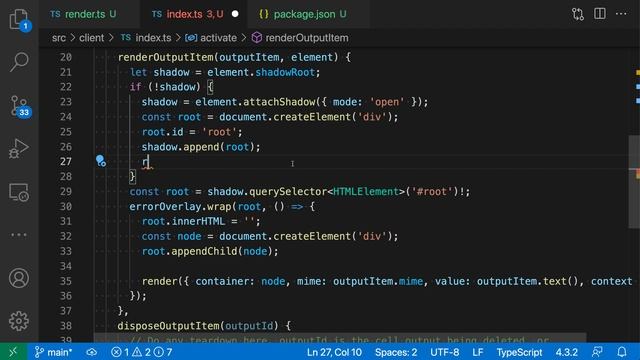Screen dimensions: 640x360
Task: Click Ln 27, Col 10 go-to-line indicator
Action: 334,352
